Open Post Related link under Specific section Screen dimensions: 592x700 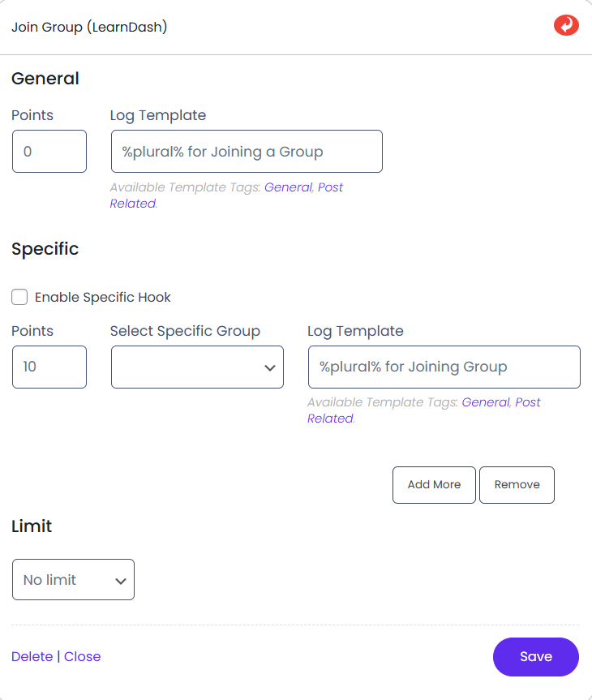527,402
